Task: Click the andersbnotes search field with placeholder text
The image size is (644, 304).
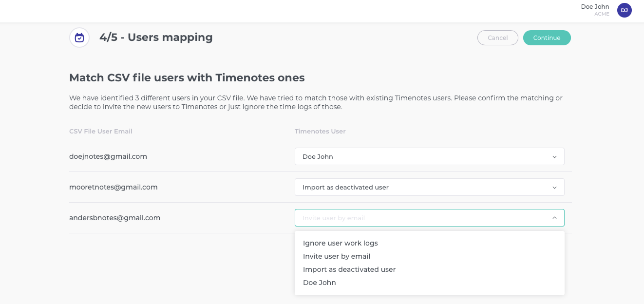Action: 419,218
